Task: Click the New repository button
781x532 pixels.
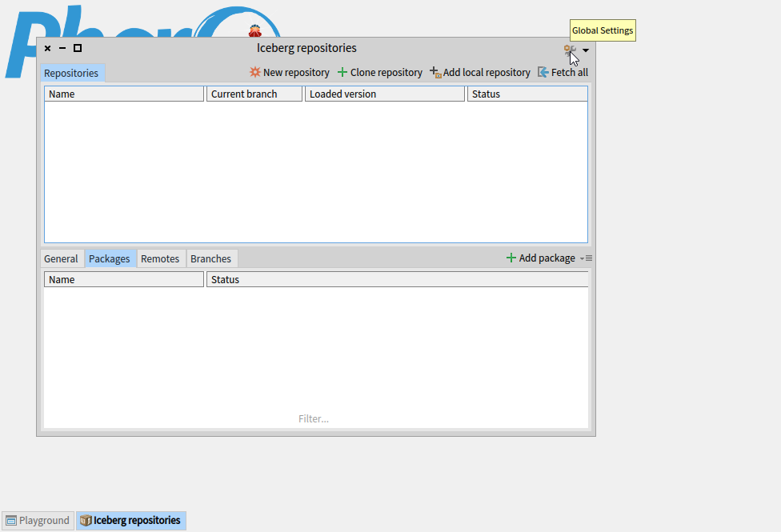Action: pyautogui.click(x=290, y=72)
